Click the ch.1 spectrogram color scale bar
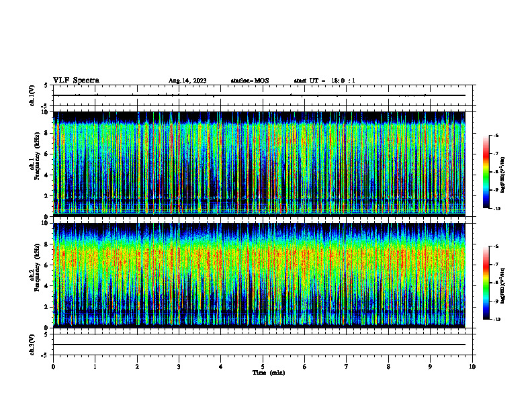 (486, 172)
